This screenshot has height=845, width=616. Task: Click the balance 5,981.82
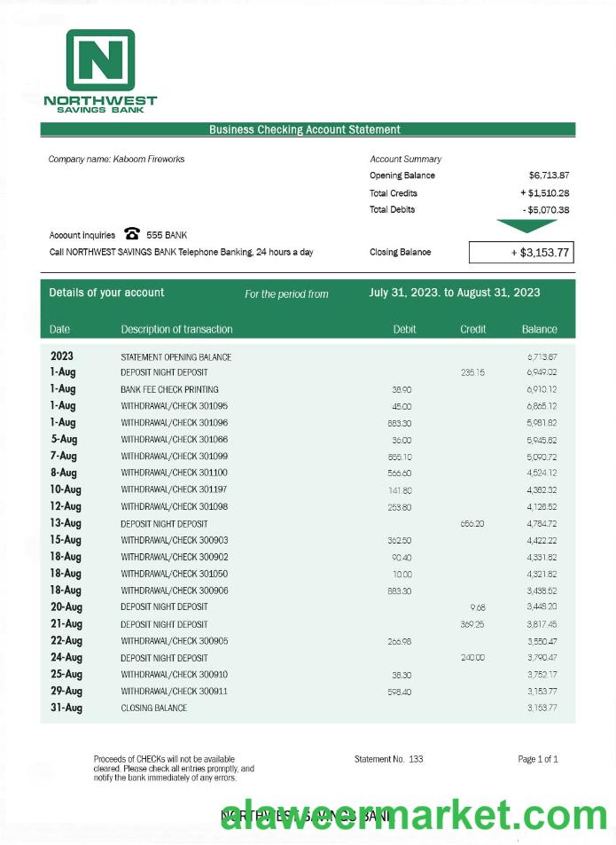542,423
